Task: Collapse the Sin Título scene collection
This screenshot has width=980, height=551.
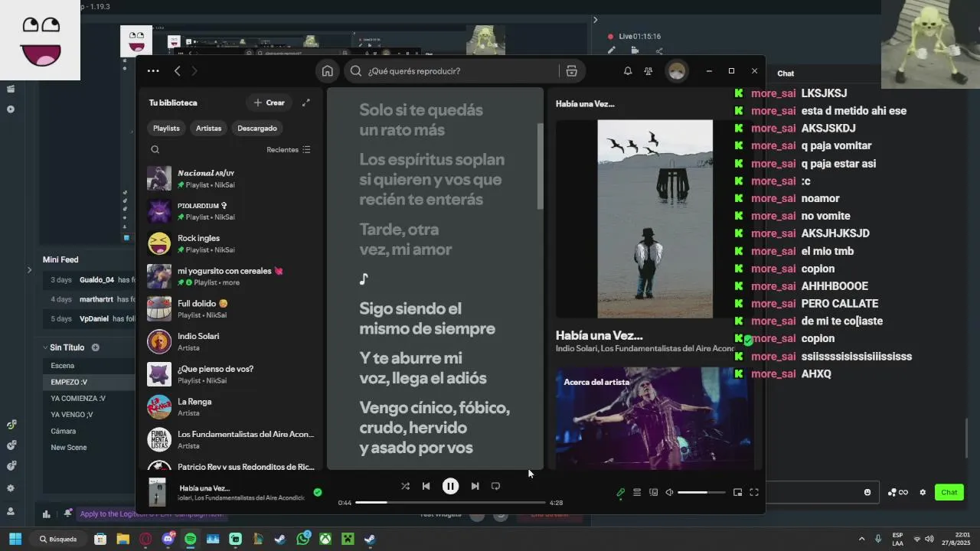Action: pos(45,347)
